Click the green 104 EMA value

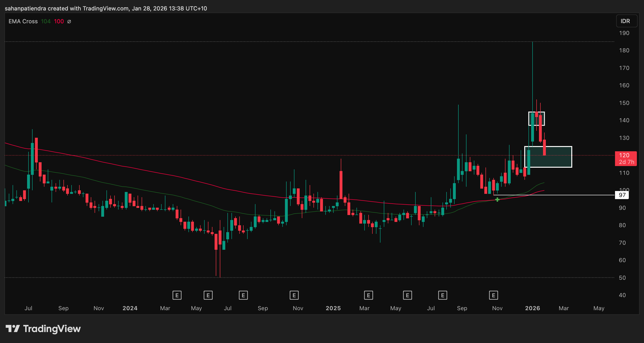[x=46, y=21]
